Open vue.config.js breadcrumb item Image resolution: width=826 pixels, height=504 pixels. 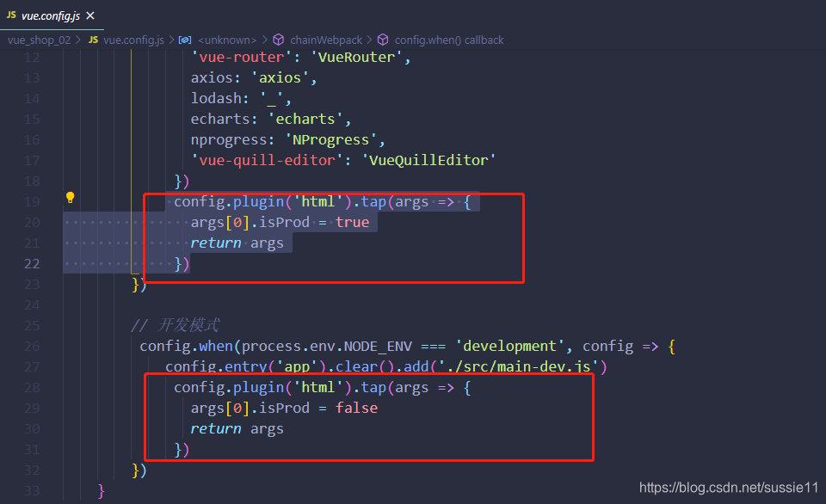pos(134,40)
